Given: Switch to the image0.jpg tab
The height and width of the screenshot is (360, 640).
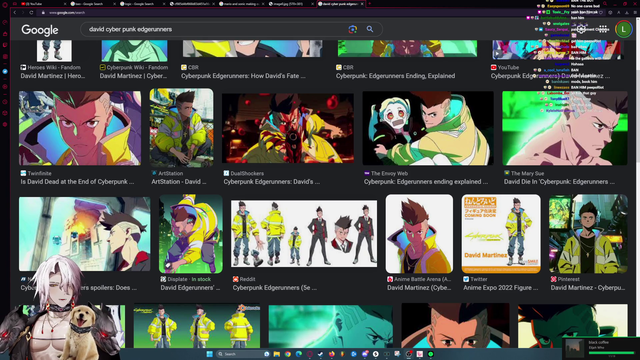Looking at the screenshot, I should [290, 4].
